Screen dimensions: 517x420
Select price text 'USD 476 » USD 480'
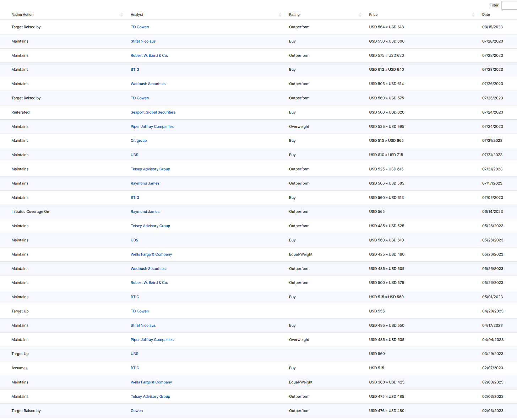tap(387, 411)
